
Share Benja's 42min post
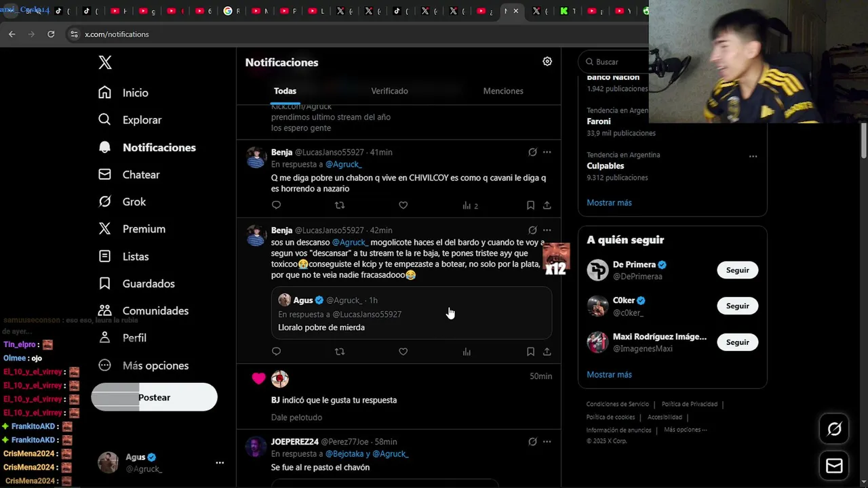[547, 352]
